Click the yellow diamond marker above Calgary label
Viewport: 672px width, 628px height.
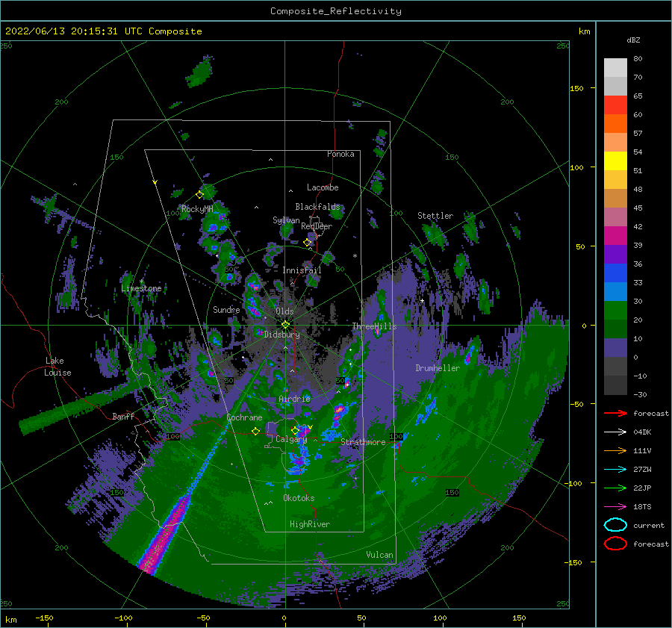[295, 430]
